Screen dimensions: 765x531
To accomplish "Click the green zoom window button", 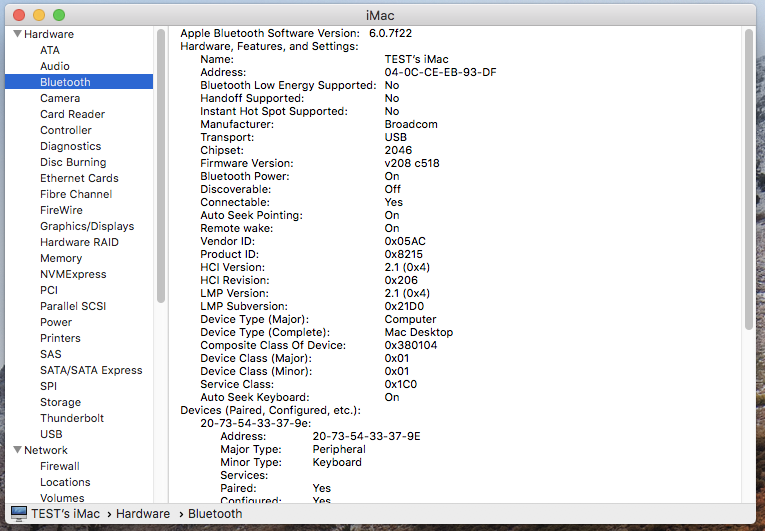I will pos(59,15).
